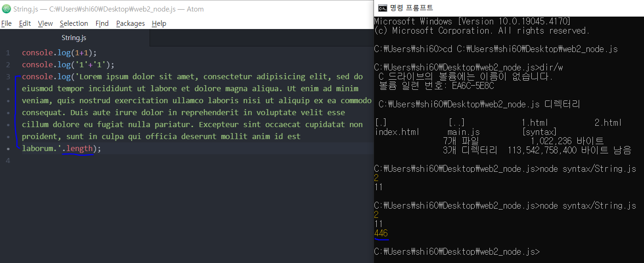Screen dimensions: 644x263
Task: Click the Command Prompt icon in the title bar
Action: (x=382, y=8)
